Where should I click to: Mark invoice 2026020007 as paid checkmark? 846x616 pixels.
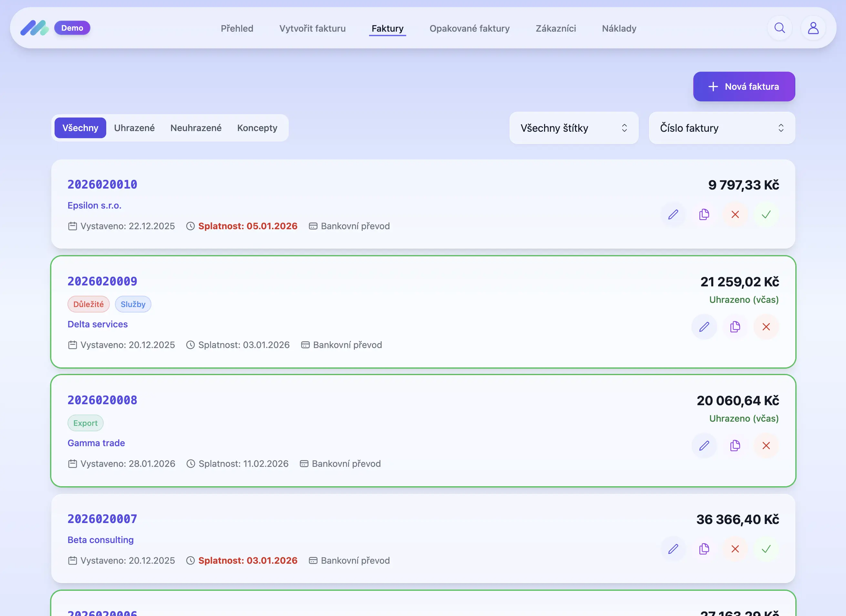(x=766, y=549)
